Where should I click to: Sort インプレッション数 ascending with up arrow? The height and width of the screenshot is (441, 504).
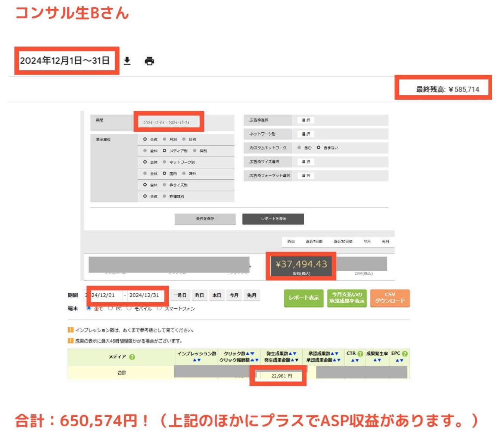tap(195, 360)
